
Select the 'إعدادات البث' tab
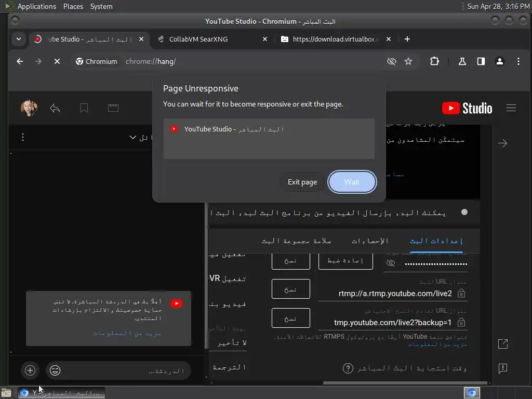point(436,241)
